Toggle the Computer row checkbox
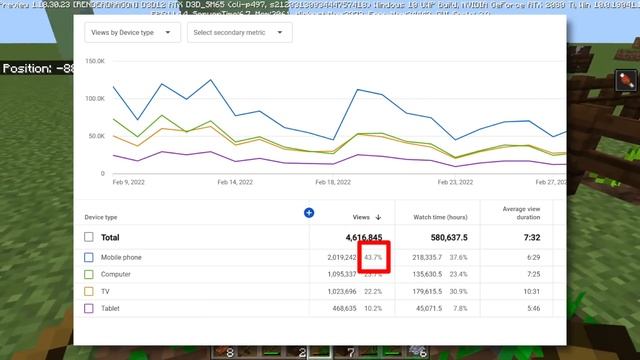 pos(89,274)
